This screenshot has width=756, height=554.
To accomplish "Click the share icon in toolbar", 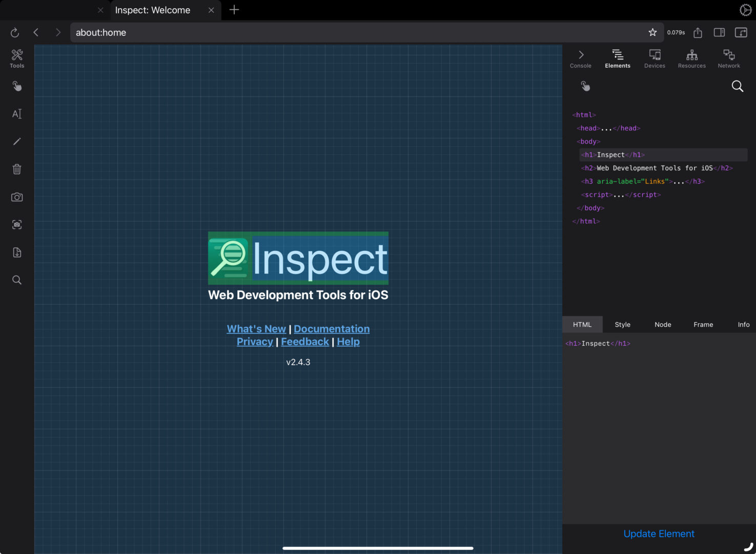I will click(698, 32).
